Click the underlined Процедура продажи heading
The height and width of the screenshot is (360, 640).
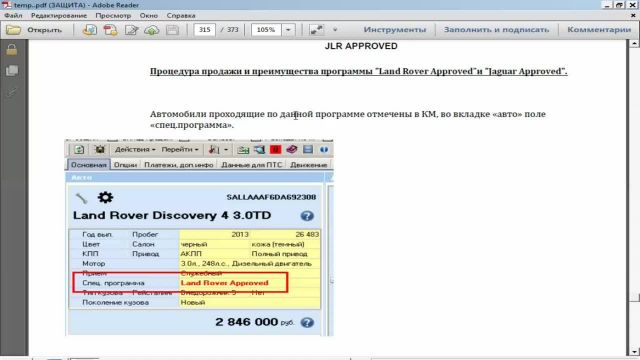tap(358, 71)
